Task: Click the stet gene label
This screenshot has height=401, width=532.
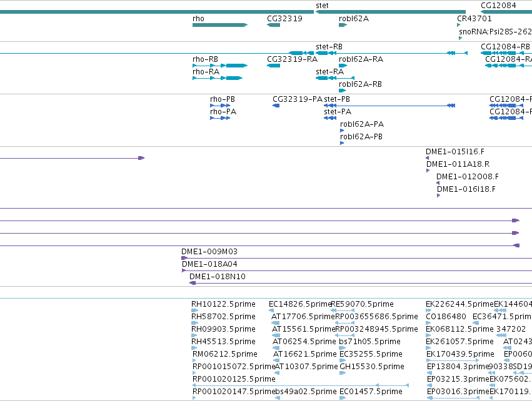Action: pos(322,6)
